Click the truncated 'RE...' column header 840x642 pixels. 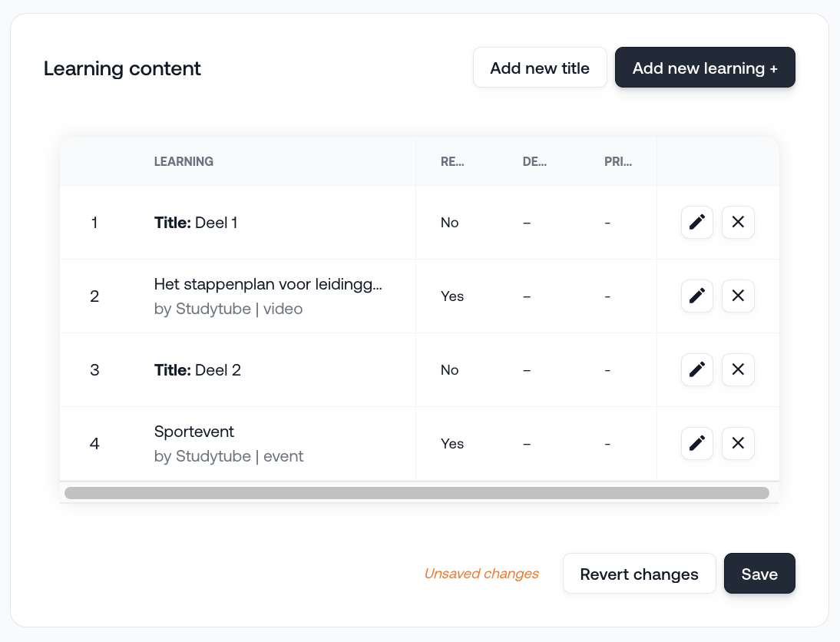(452, 162)
